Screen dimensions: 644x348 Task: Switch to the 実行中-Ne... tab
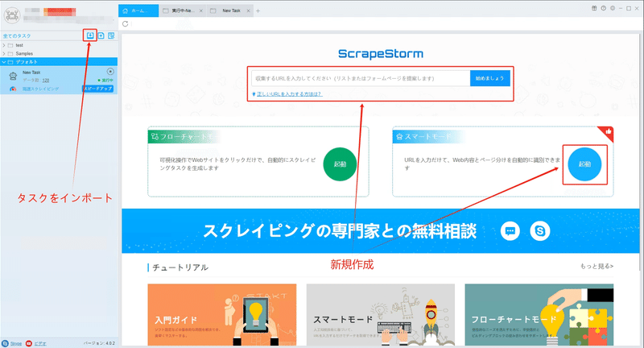point(183,11)
